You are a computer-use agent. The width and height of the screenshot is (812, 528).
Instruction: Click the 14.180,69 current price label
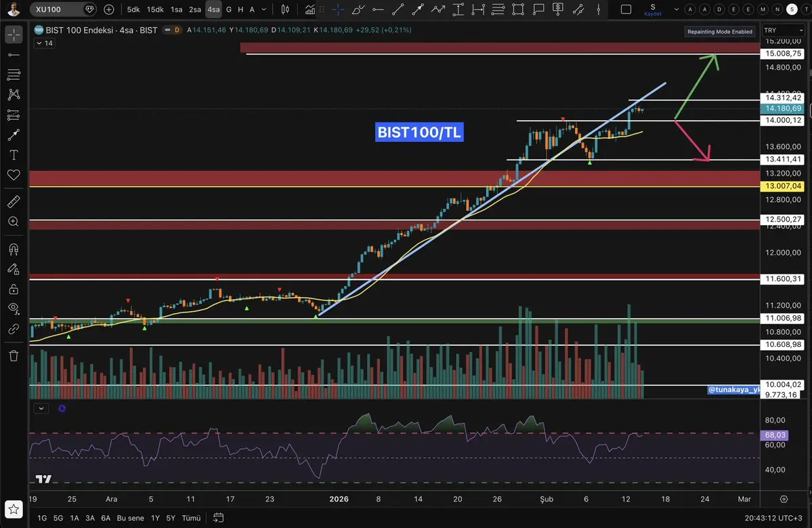782,108
